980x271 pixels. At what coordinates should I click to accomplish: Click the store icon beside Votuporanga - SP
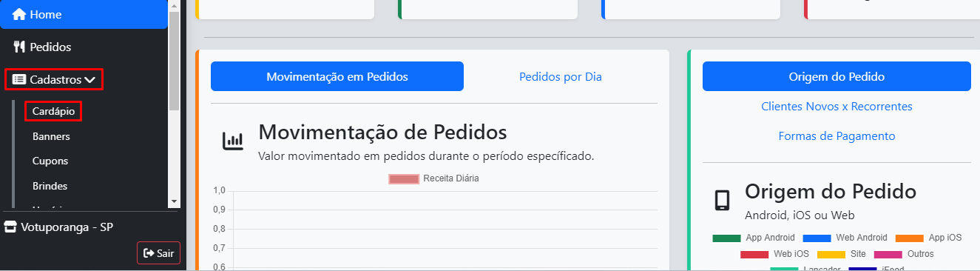[x=10, y=226]
